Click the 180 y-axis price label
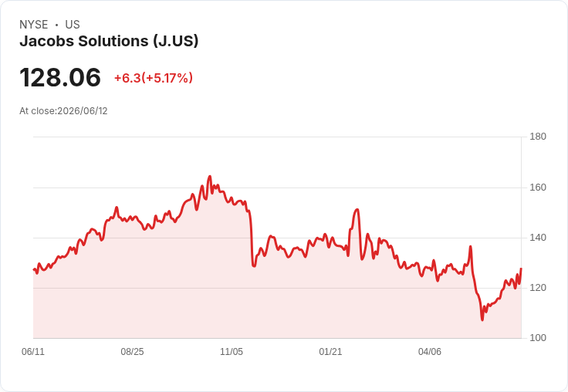 click(538, 137)
